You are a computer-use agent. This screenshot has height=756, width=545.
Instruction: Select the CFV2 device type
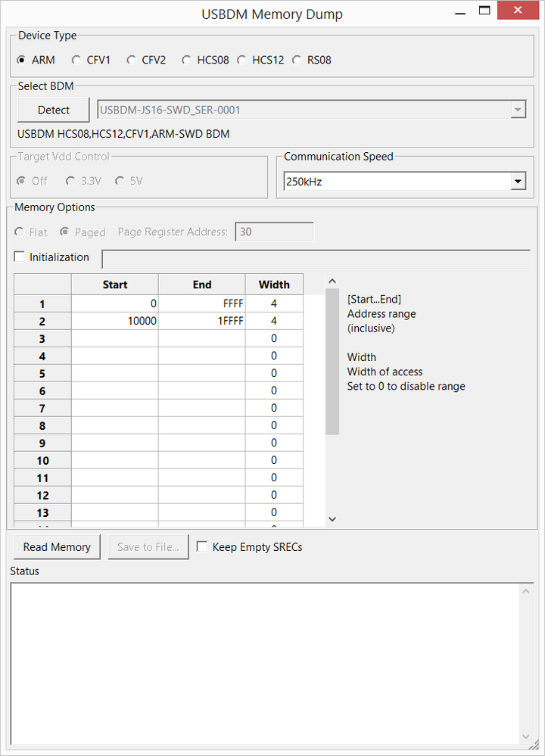pyautogui.click(x=146, y=60)
